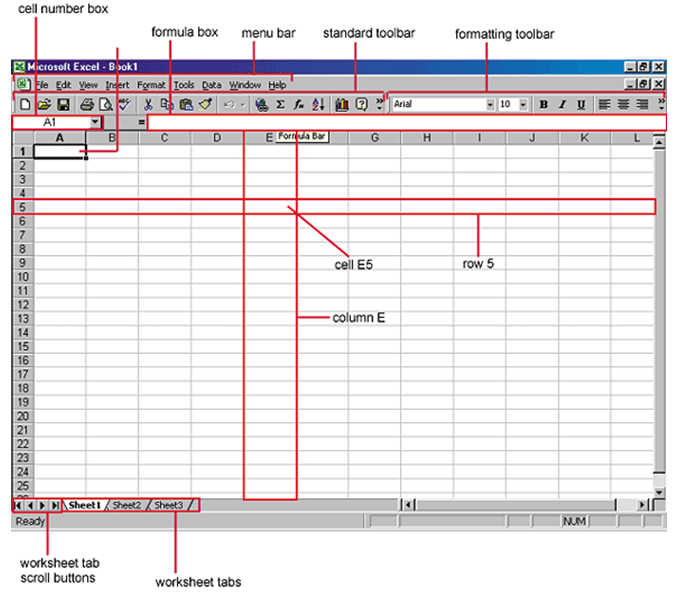
Task: Click the horizontal scrollbar right arrow
Action: 642,505
